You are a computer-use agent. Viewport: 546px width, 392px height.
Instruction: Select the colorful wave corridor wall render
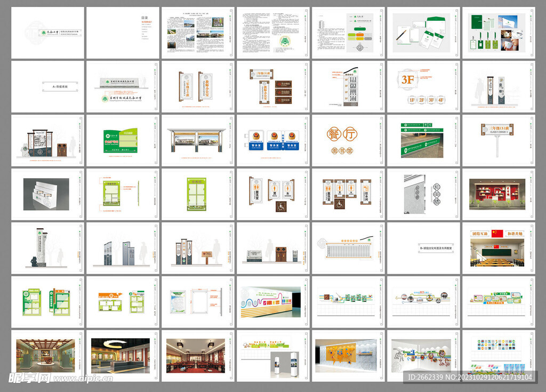[x=274, y=302]
